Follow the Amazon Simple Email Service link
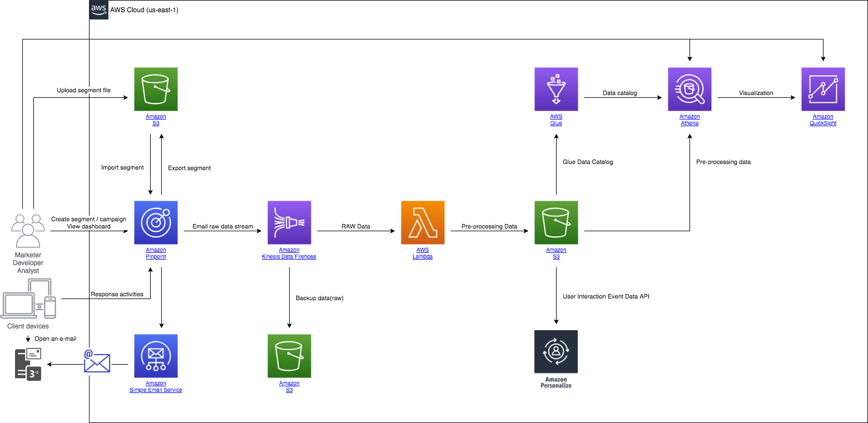The width and height of the screenshot is (868, 423). click(x=156, y=387)
